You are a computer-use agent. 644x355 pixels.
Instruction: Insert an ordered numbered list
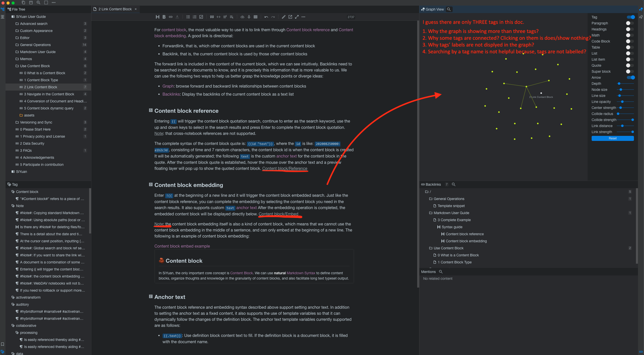[194, 17]
